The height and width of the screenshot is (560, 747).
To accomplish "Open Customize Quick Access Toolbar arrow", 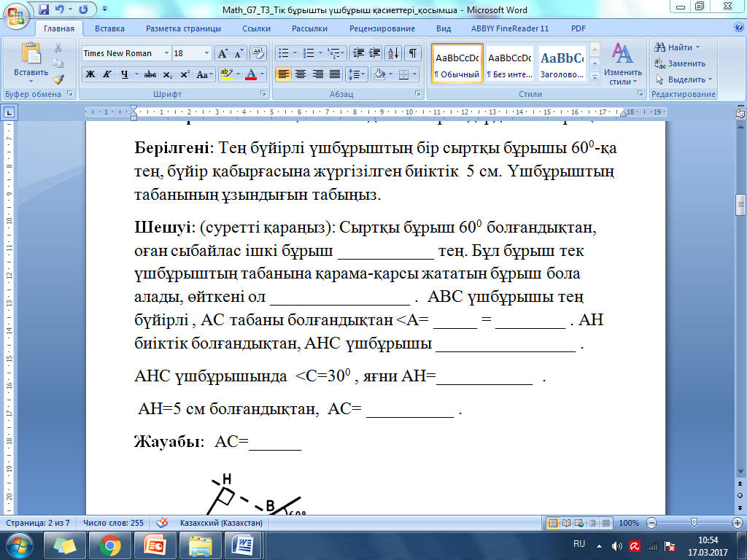I will point(105,9).
